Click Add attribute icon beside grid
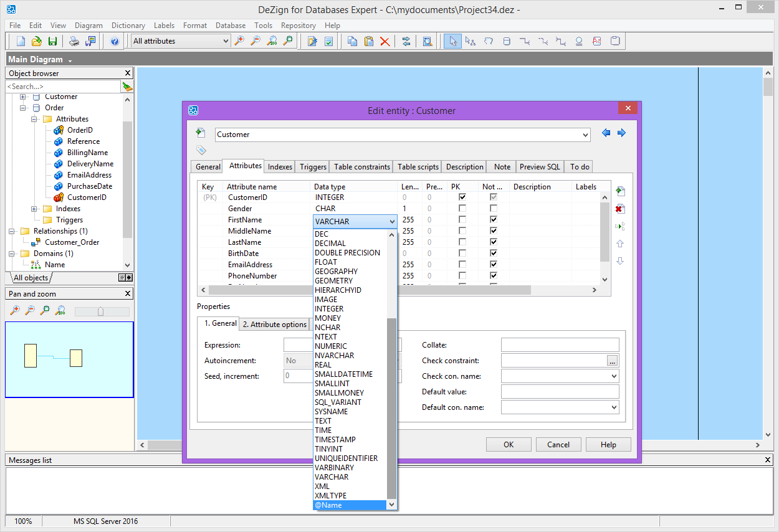 tap(620, 191)
